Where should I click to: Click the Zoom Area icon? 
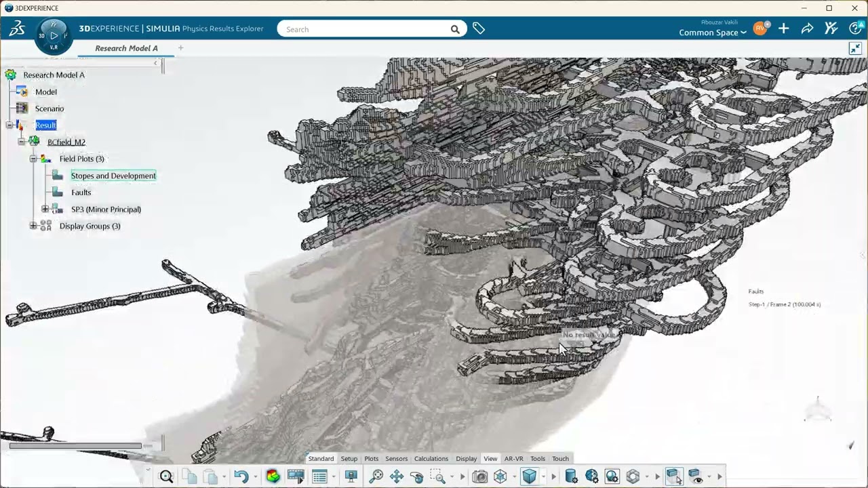437,476
